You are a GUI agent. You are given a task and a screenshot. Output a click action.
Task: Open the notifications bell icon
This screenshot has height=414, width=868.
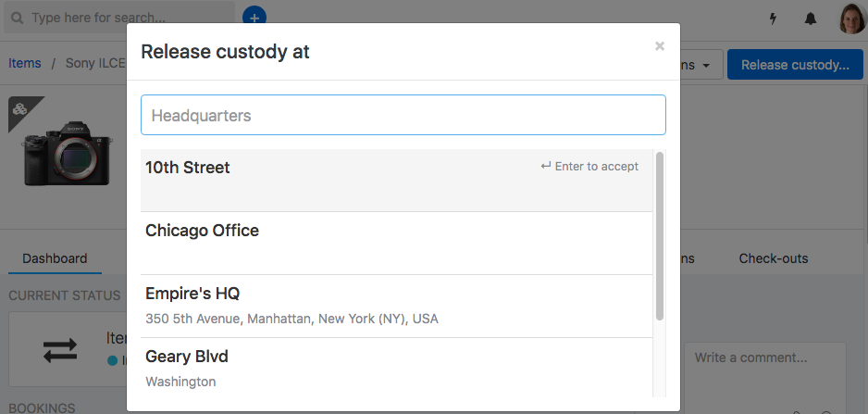[810, 19]
